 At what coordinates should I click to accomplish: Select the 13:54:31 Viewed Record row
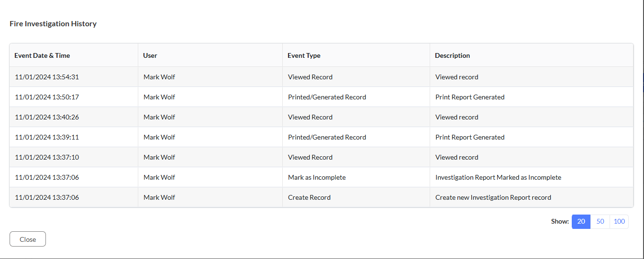coord(322,77)
